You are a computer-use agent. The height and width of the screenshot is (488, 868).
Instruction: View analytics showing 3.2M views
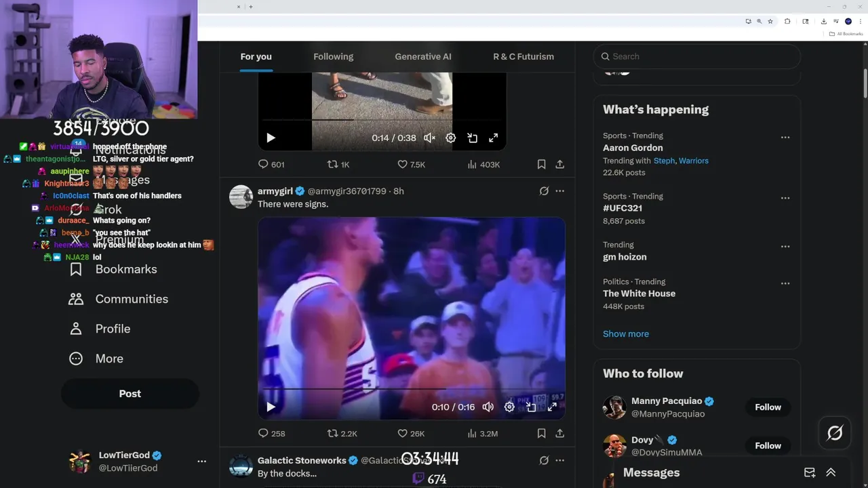(482, 433)
